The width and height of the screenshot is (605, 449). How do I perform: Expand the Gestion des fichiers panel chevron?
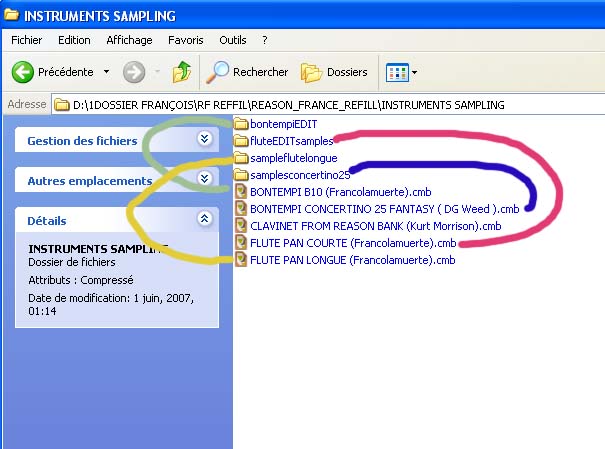[204, 138]
